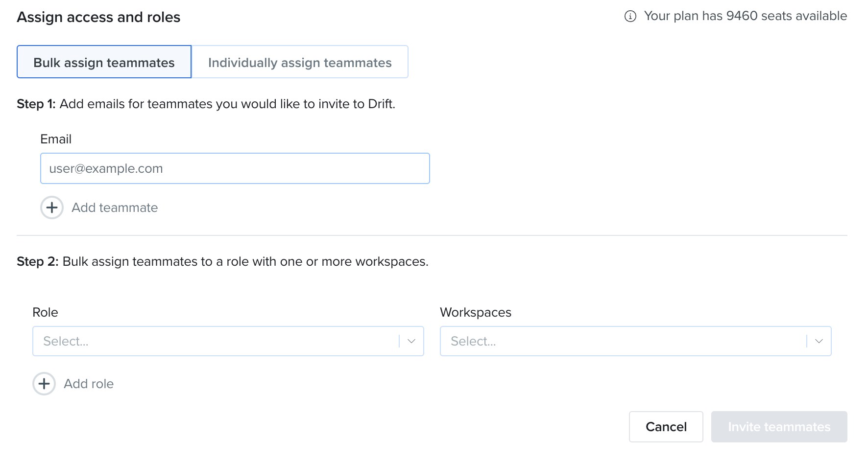Click the plus icon for Add teammate
This screenshot has width=868, height=461.
52,207
